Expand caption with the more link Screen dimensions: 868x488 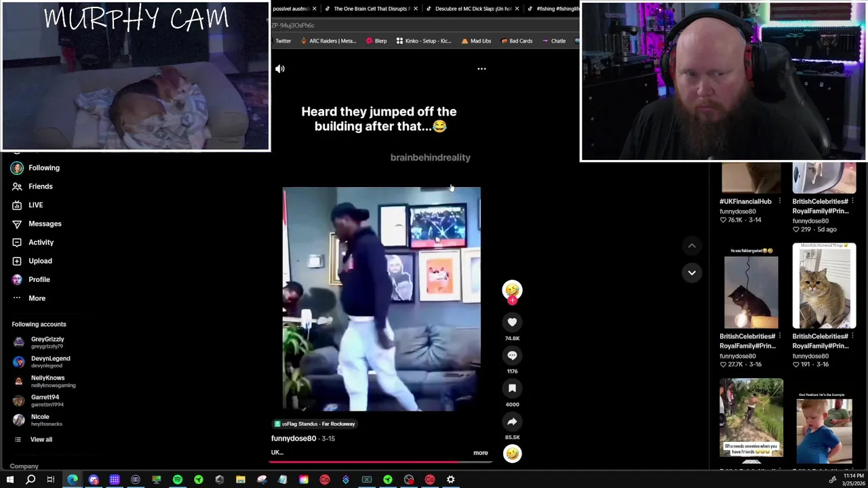[480, 453]
